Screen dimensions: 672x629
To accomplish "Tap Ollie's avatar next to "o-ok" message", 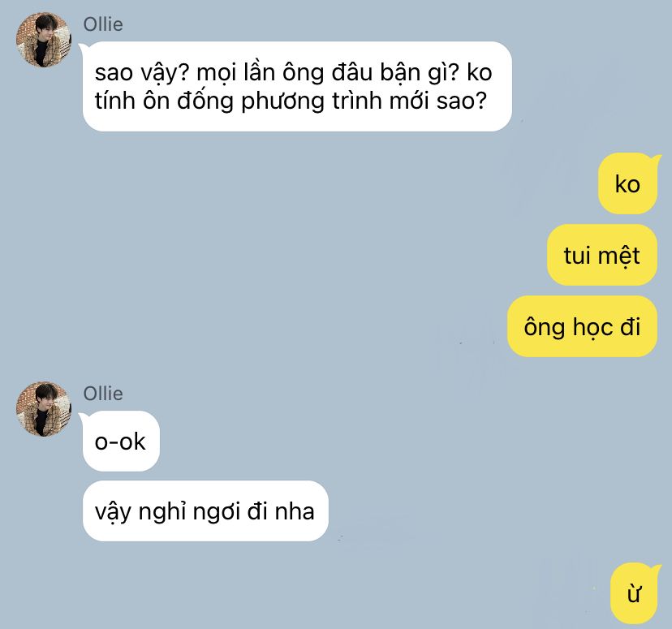I will (x=43, y=409).
